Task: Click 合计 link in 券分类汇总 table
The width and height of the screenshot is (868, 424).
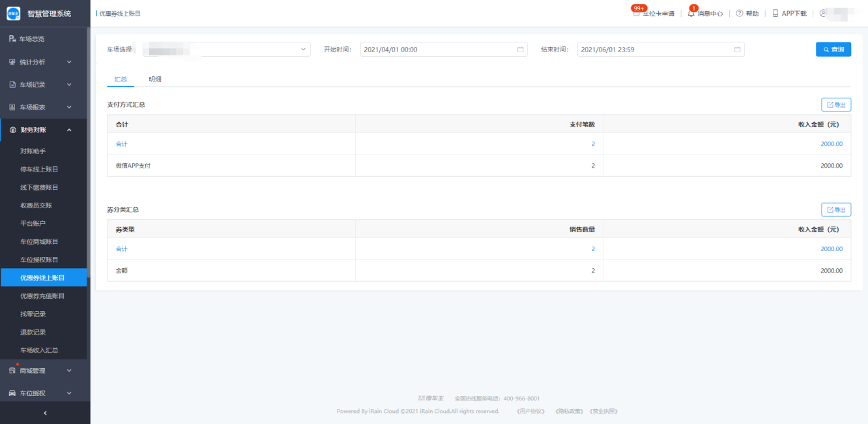Action: click(x=122, y=249)
